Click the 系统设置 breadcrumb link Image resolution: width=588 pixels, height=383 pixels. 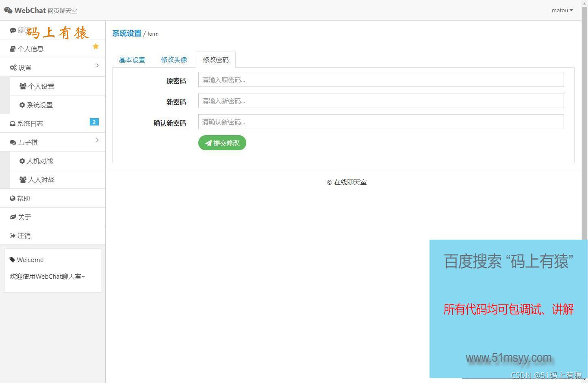tap(126, 33)
